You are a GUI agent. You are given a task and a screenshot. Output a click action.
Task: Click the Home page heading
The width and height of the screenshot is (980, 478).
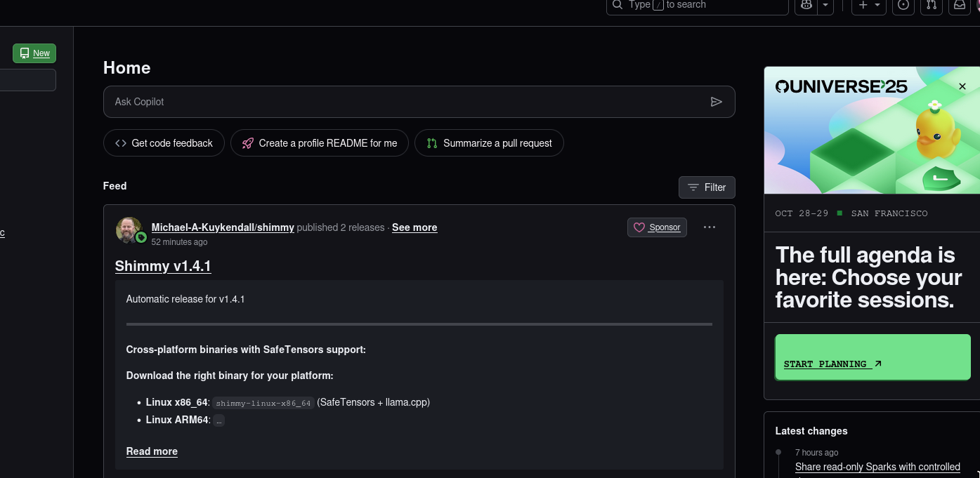click(126, 68)
